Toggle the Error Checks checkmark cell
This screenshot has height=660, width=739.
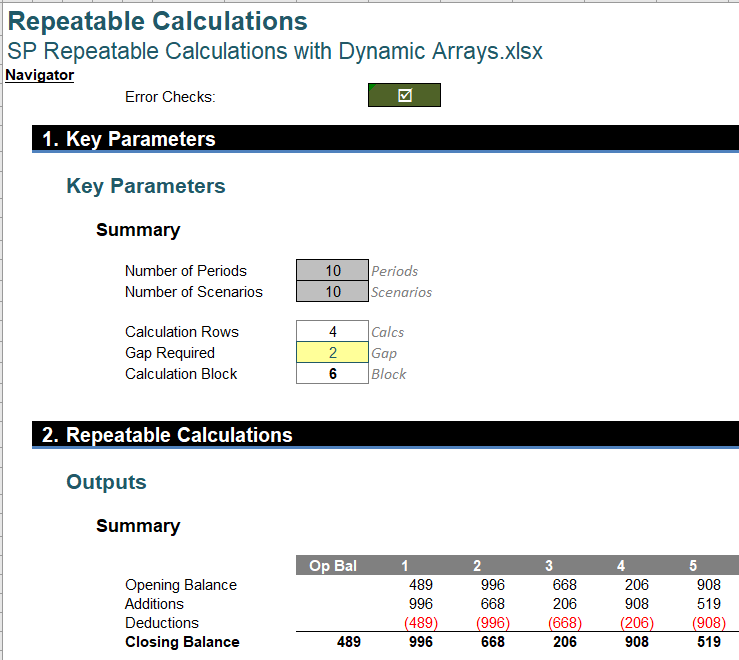[x=404, y=96]
